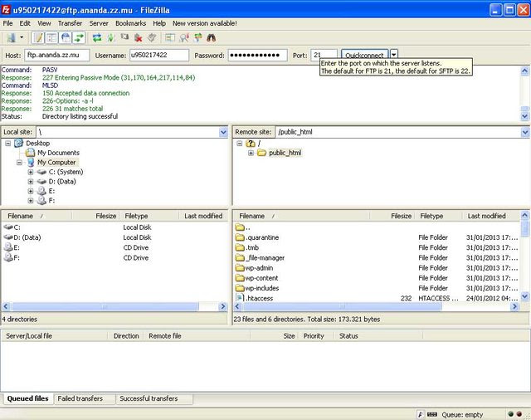Expand the public_html remote folder node

[x=251, y=153]
